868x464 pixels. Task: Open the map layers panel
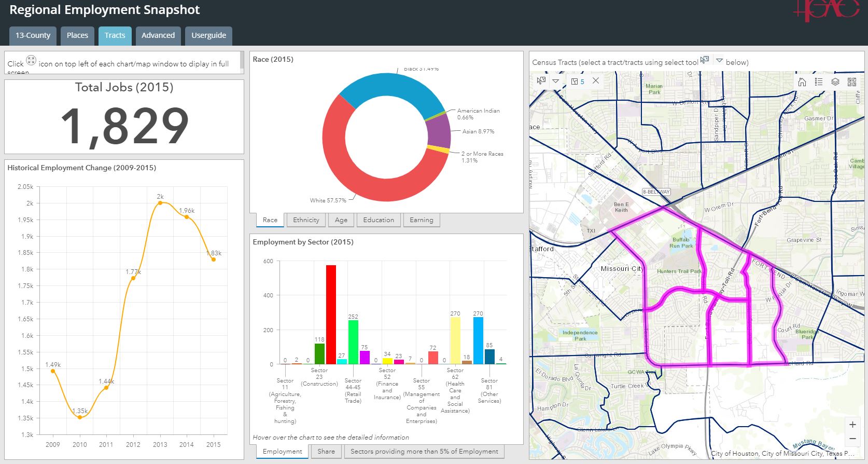click(835, 82)
